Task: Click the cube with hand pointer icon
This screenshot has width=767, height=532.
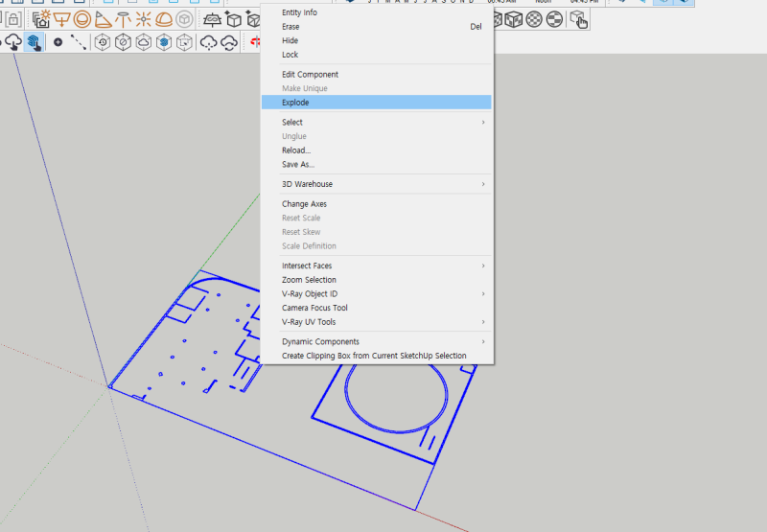Action: (579, 20)
